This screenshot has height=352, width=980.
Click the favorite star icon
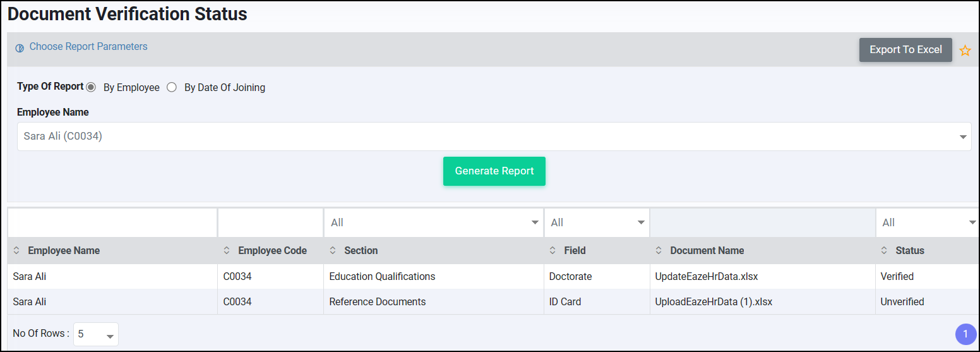coord(965,51)
